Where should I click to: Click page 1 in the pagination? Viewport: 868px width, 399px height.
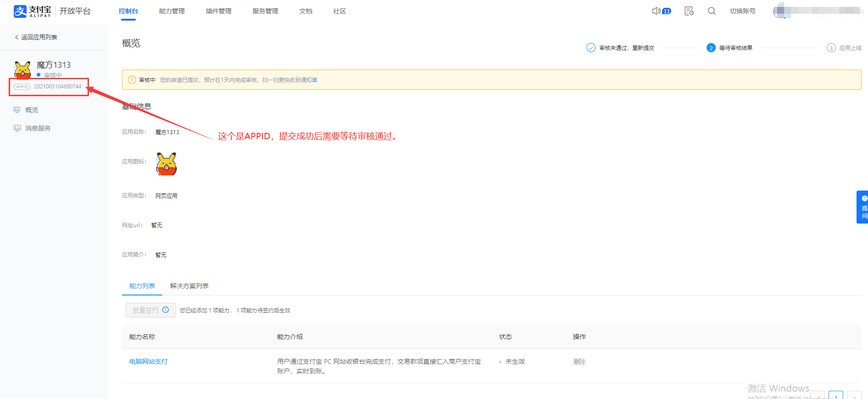click(x=836, y=396)
